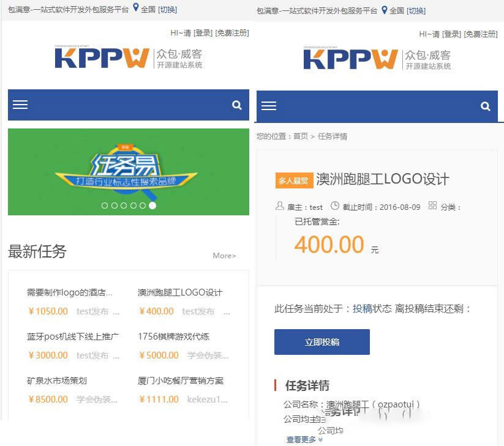Image resolution: width=504 pixels, height=446 pixels.
Task: Click the 任务易 green banner image
Action: (x=129, y=172)
